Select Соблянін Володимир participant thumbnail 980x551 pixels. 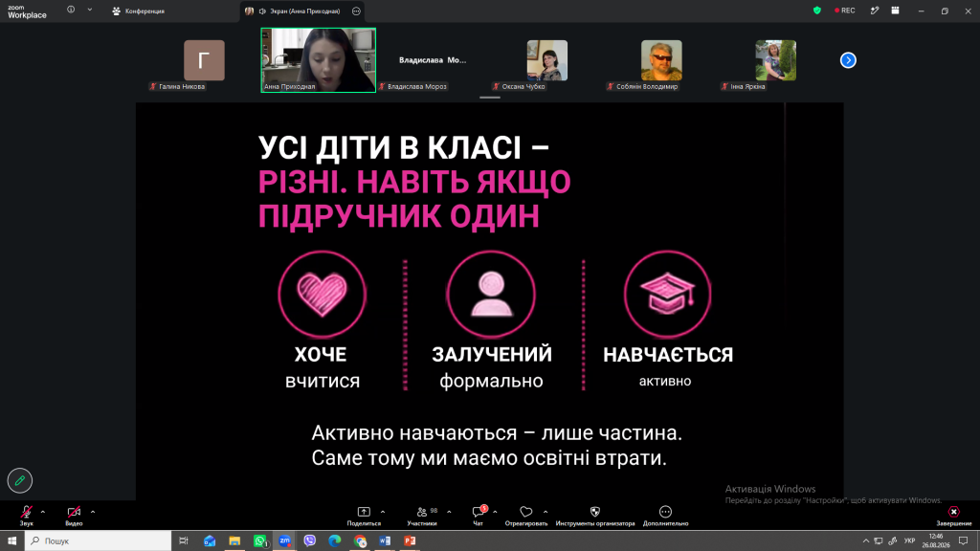click(661, 60)
